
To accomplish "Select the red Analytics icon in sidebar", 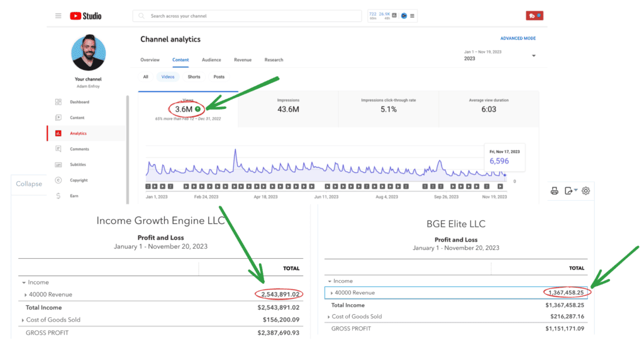I will (x=58, y=133).
